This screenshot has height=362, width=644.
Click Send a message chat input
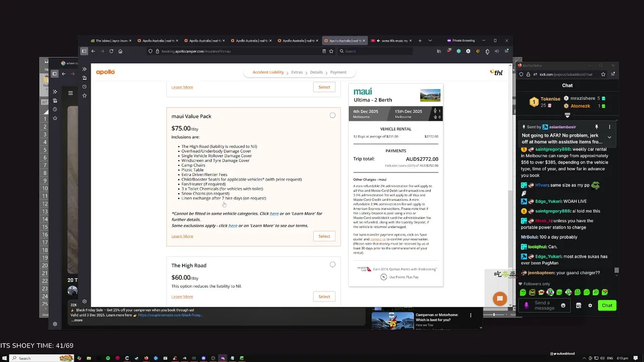pyautogui.click(x=545, y=305)
